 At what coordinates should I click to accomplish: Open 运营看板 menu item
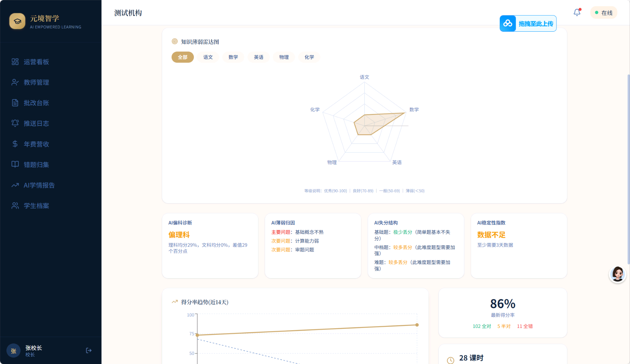pos(51,62)
